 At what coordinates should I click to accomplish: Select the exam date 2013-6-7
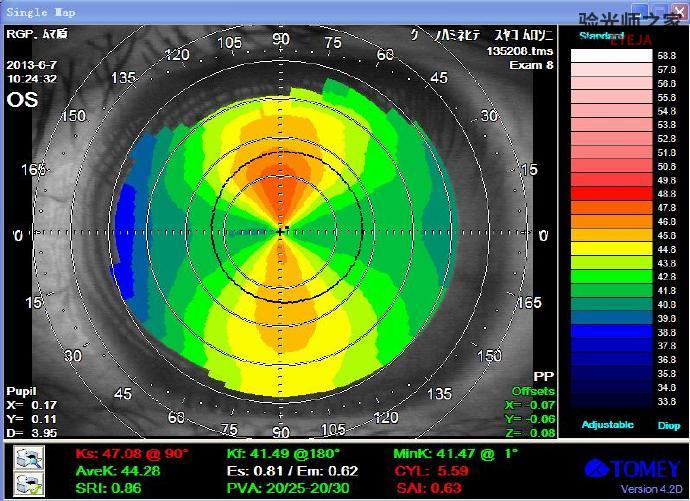click(x=31, y=65)
